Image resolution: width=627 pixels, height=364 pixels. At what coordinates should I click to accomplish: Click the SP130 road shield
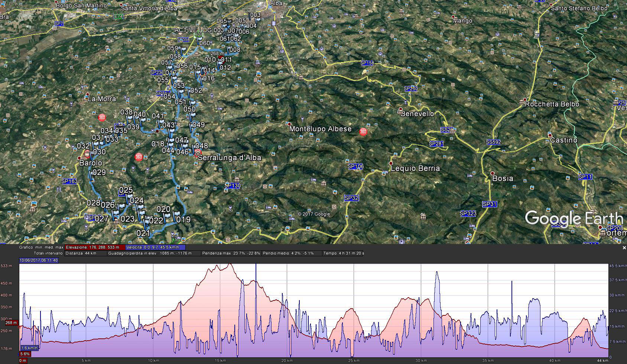pyautogui.click(x=233, y=185)
